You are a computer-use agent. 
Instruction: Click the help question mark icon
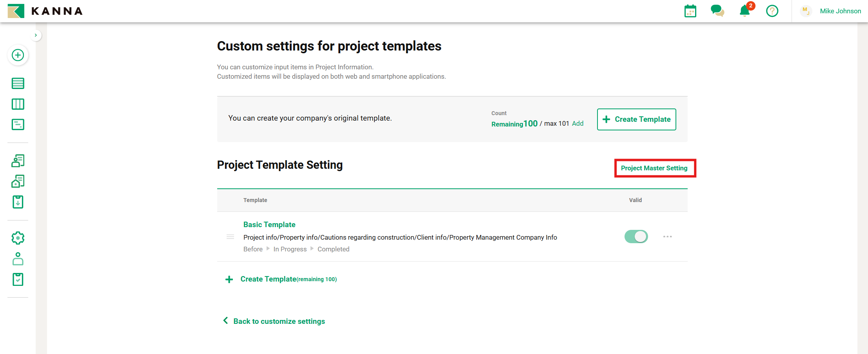point(772,11)
